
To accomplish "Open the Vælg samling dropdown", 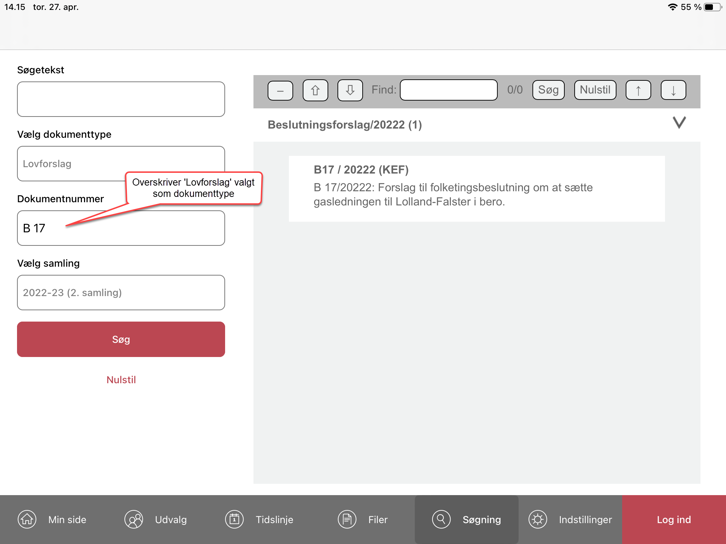I will coord(121,293).
